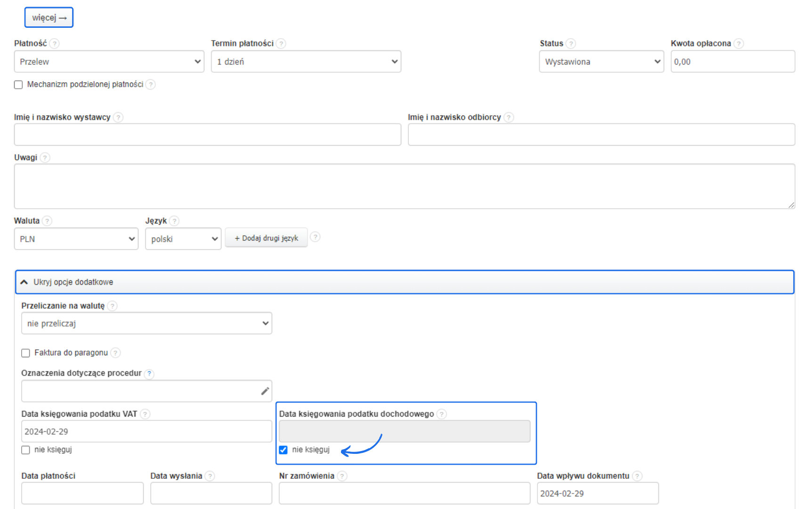Viewport: 812px width, 509px height.
Task: Focus the Nr zamówienia input field
Action: tap(404, 493)
